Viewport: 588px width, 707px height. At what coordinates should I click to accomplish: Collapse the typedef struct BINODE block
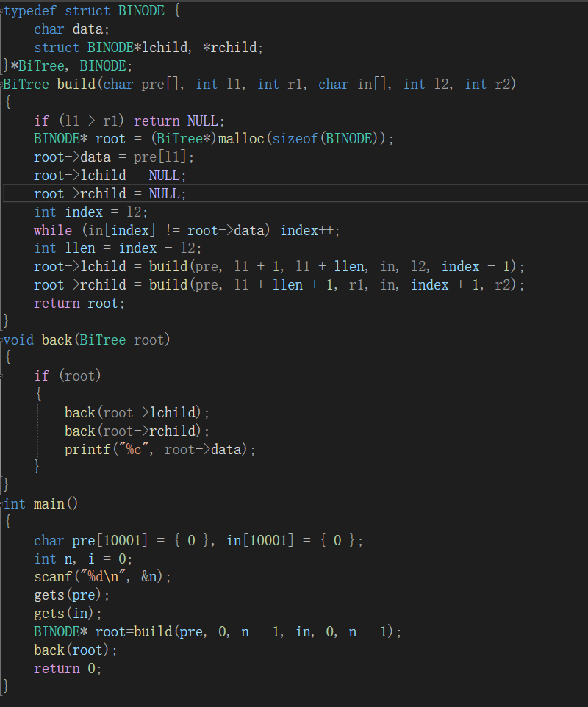coord(2,12)
